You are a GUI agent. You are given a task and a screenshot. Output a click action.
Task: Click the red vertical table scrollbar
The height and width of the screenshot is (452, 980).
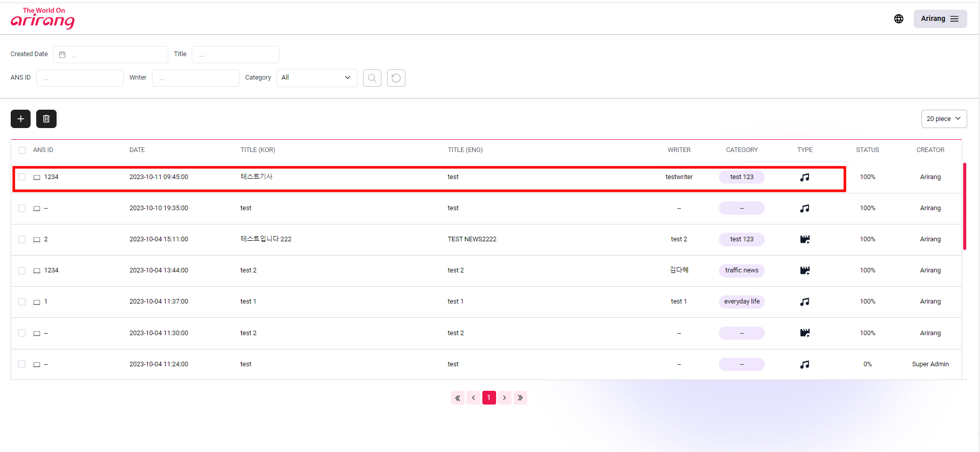[964, 207]
